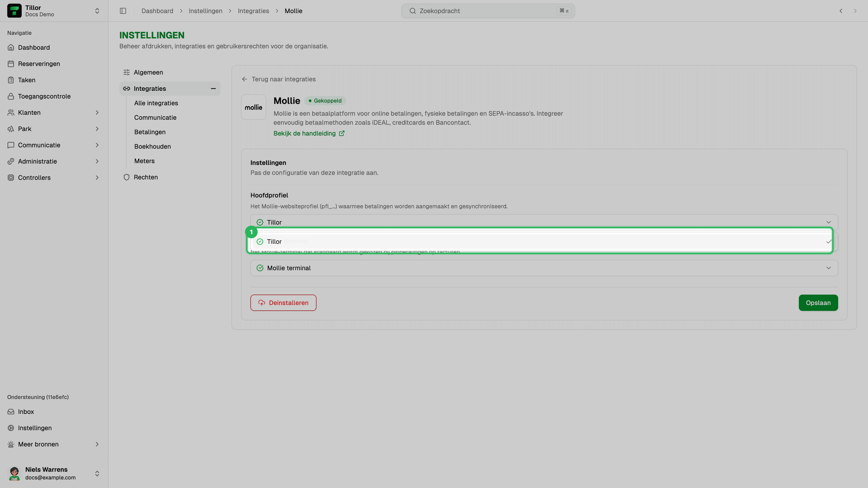Open Boekhouden under Integraties
This screenshot has width=868, height=488.
tap(153, 146)
